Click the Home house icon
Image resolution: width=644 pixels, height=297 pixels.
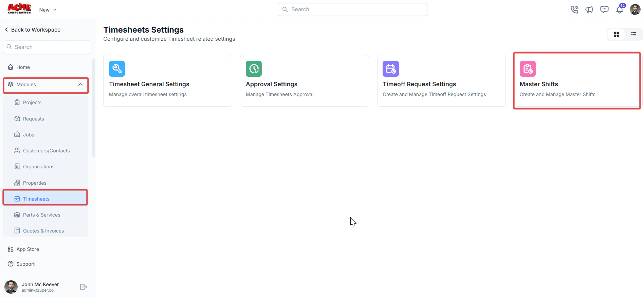[11, 67]
